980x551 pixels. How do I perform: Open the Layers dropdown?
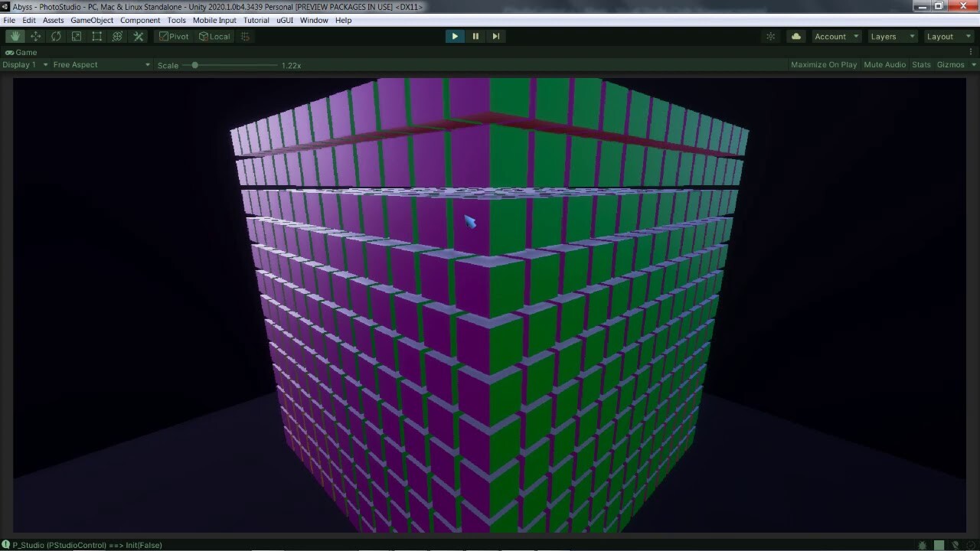coord(891,36)
